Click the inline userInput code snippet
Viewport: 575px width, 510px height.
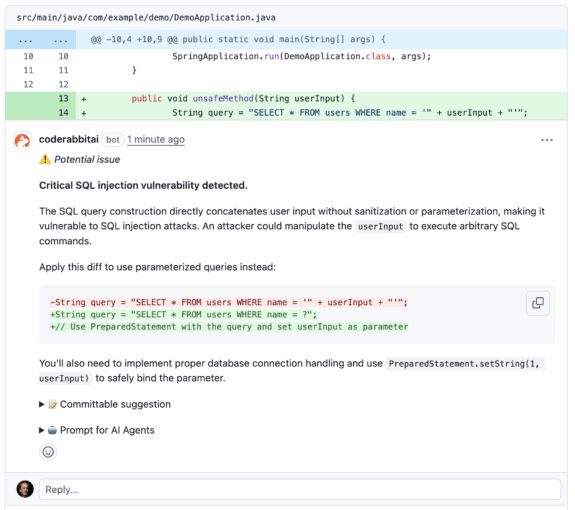point(380,226)
